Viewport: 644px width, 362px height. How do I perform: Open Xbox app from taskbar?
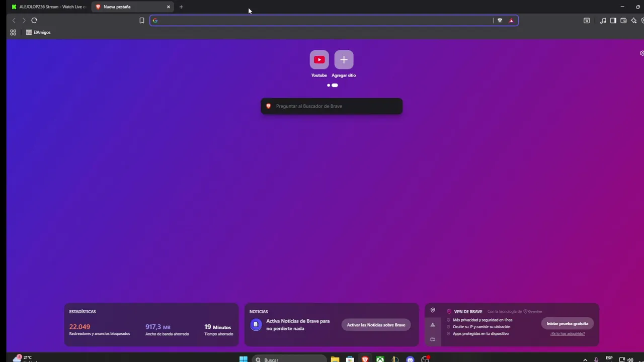tap(380, 359)
